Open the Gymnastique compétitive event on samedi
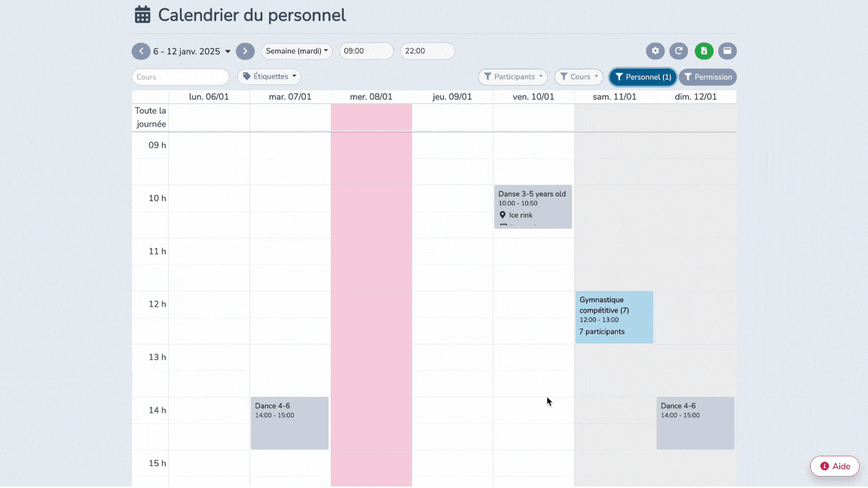 pyautogui.click(x=614, y=316)
